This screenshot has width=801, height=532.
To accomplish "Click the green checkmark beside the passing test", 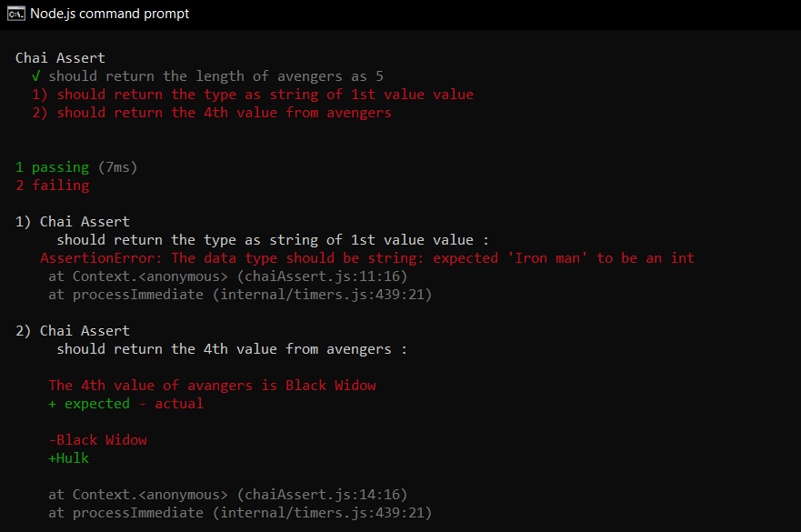I will pos(35,76).
